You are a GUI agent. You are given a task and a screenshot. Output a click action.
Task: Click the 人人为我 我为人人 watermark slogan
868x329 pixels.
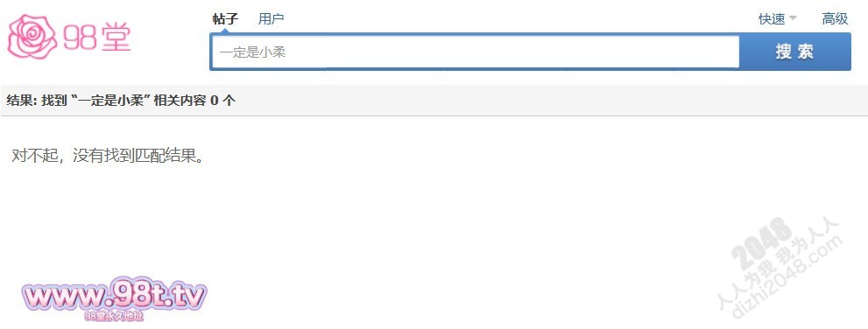(x=778, y=264)
